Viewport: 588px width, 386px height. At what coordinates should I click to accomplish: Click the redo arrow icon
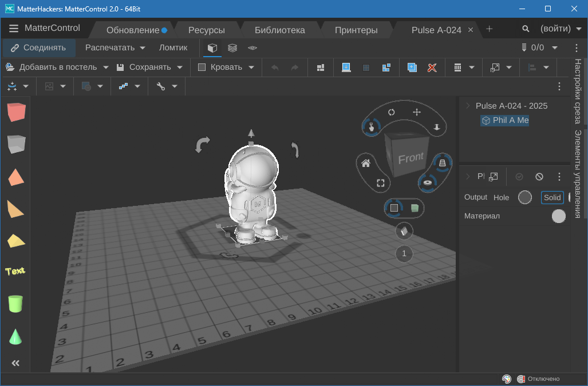pyautogui.click(x=295, y=68)
